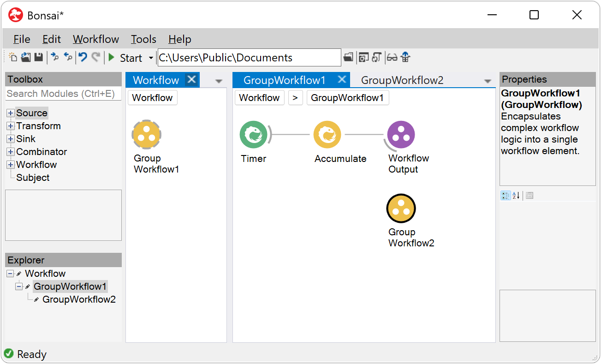
Task: Switch to the left Workflow tab
Action: (156, 80)
